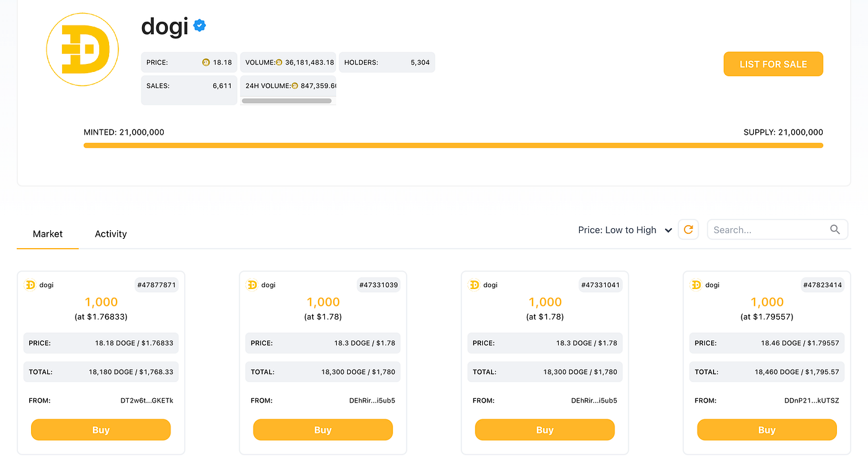The height and width of the screenshot is (459, 868).
Task: Open the Price: Low to High sort dropdown
Action: click(625, 230)
